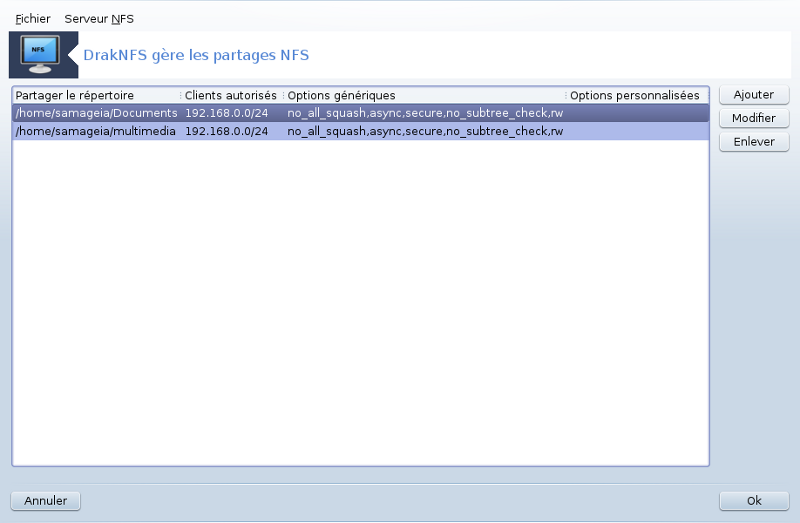Click generic options text of multimedia row

tap(425, 131)
